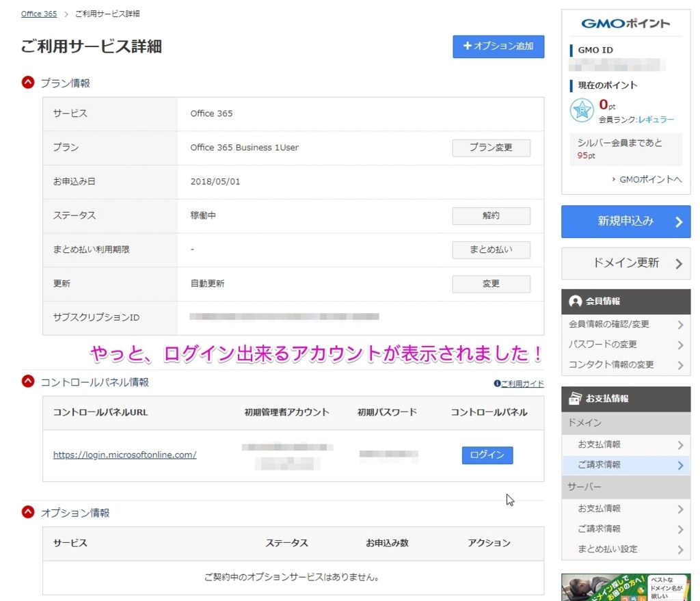Click the chevron on ドメイン更新 button
Image resolution: width=700 pixels, height=601 pixels.
click(679, 264)
